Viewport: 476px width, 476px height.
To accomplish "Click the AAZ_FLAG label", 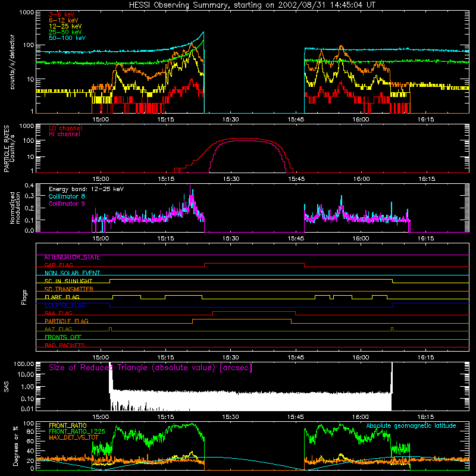I will [x=58, y=330].
